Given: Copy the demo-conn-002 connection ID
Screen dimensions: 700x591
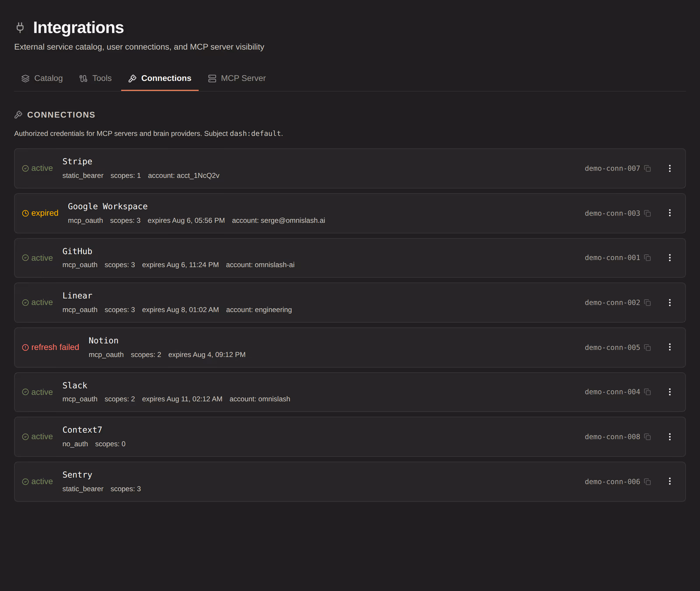Looking at the screenshot, I should click(647, 303).
